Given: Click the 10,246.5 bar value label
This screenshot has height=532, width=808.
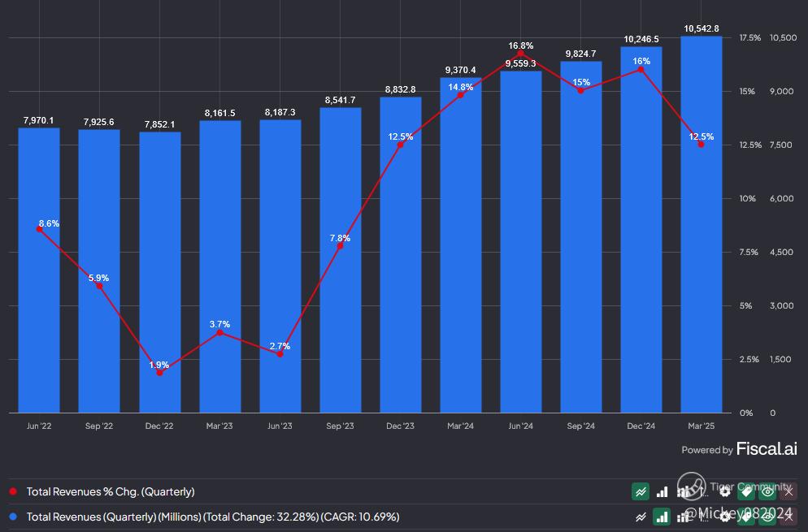Looking at the screenshot, I should 641,39.
